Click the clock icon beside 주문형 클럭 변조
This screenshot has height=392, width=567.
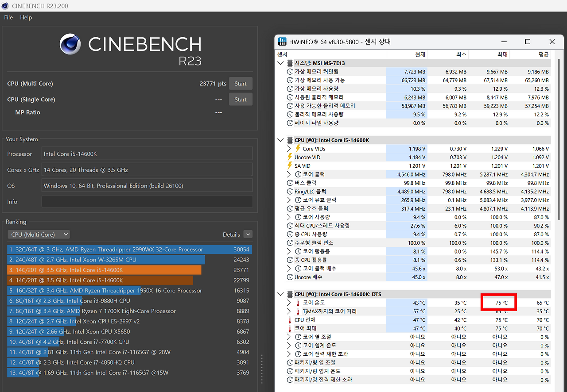pyautogui.click(x=290, y=243)
